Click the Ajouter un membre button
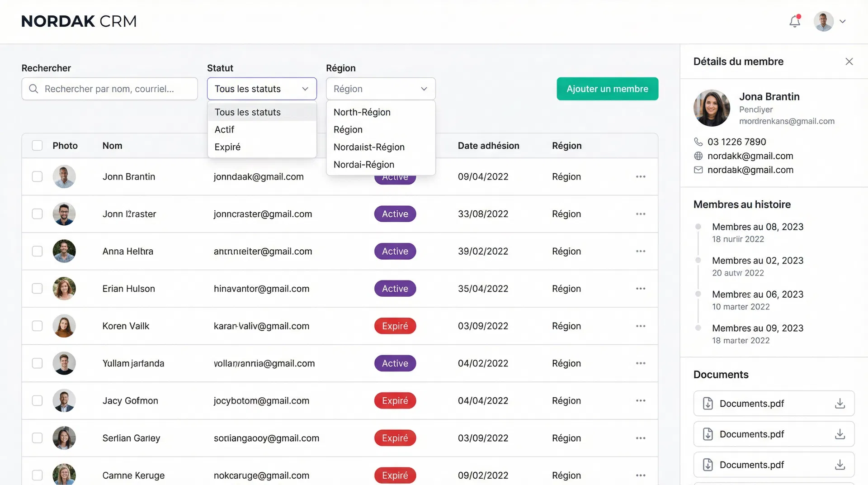Image resolution: width=868 pixels, height=485 pixels. click(607, 89)
